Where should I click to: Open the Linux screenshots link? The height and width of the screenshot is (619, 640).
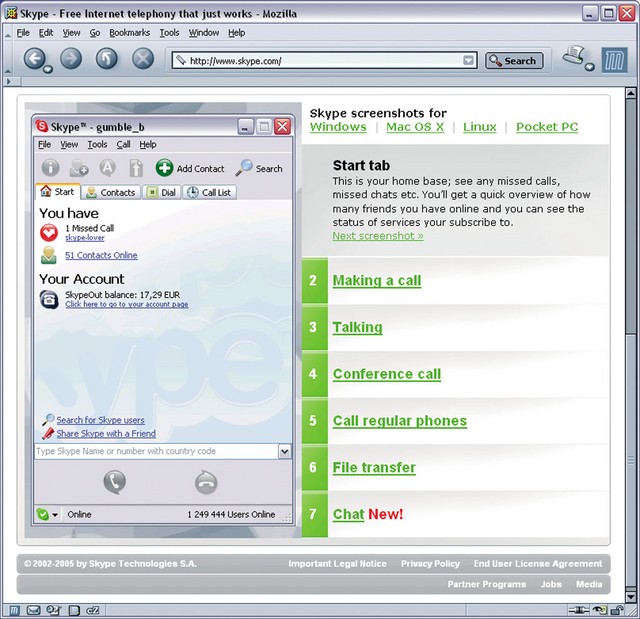point(480,127)
